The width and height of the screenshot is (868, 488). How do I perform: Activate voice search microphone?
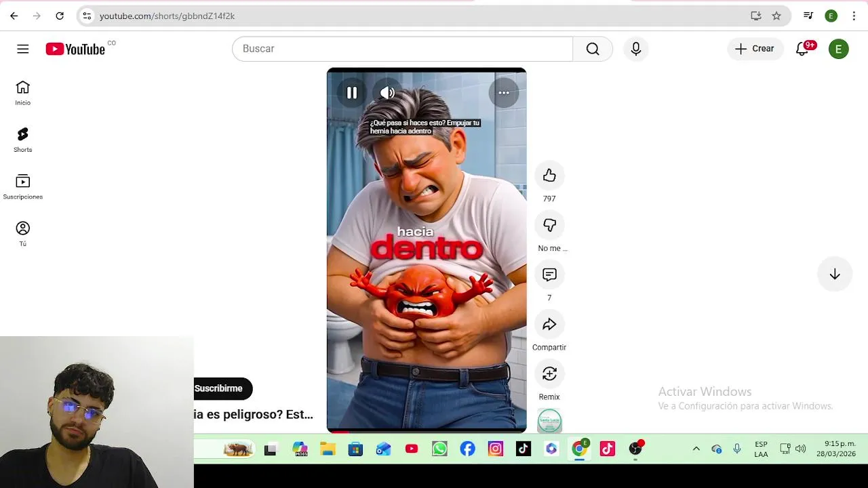pos(636,49)
